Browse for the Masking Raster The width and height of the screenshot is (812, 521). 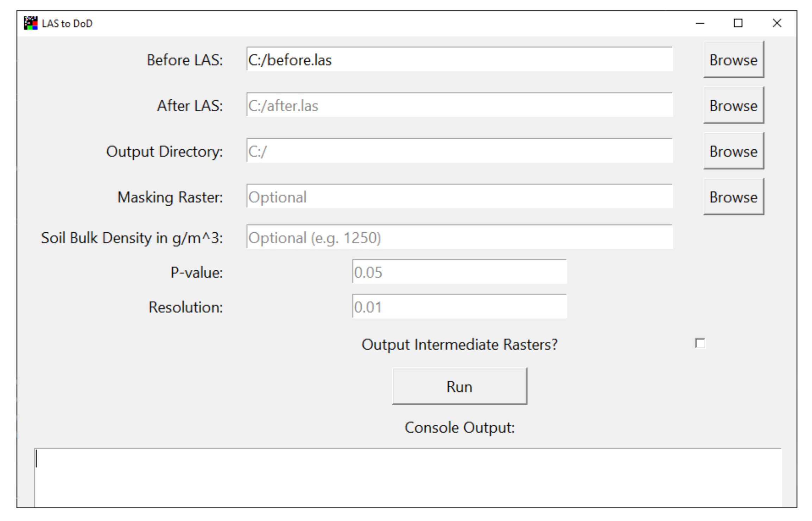tap(733, 197)
